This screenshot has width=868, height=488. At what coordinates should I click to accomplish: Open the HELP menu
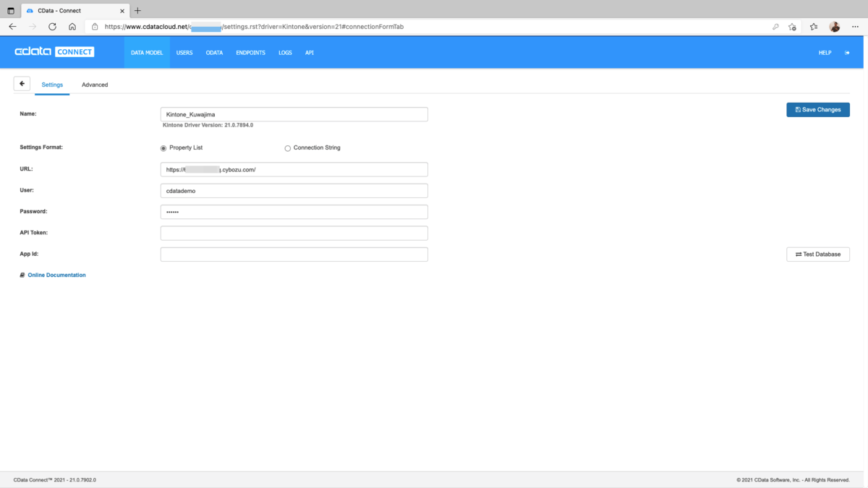(x=825, y=53)
